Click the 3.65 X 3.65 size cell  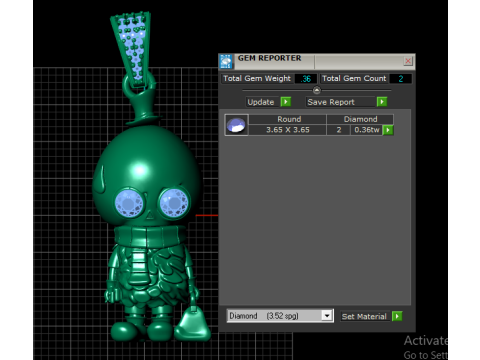coord(287,130)
